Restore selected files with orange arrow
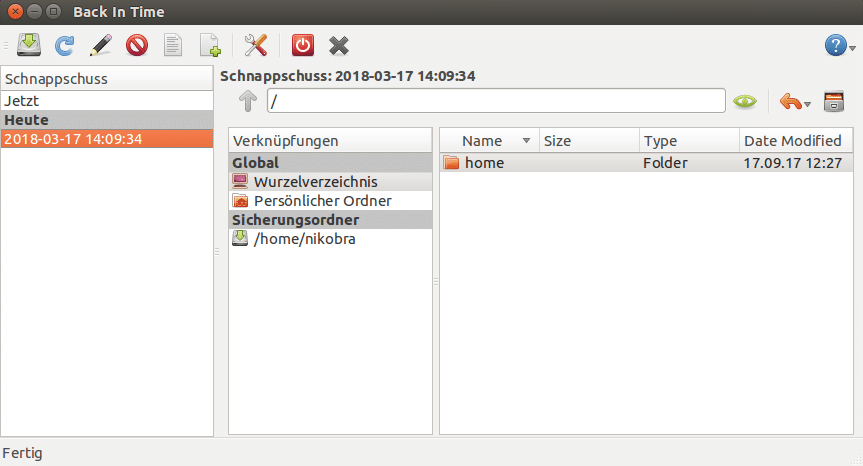Screen dimensions: 863x466 [x=790, y=101]
